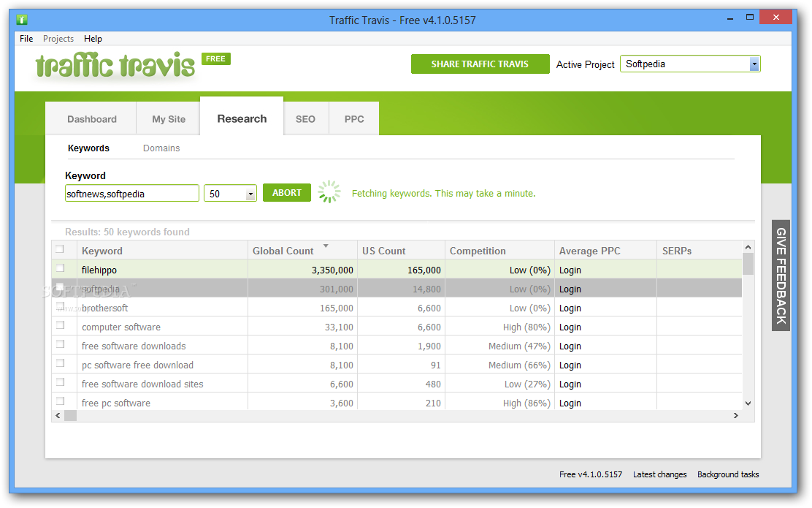Check the free pc software checkbox
Image resolution: width=812 pixels, height=508 pixels.
tap(60, 401)
